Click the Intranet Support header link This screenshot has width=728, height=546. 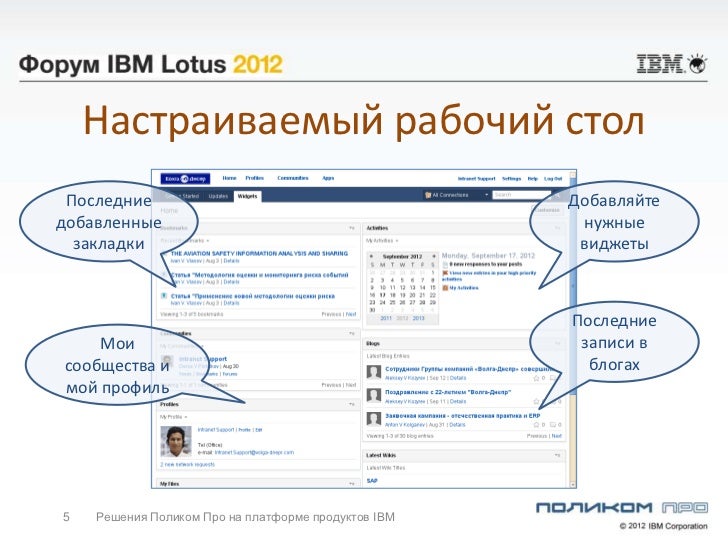pos(476,179)
